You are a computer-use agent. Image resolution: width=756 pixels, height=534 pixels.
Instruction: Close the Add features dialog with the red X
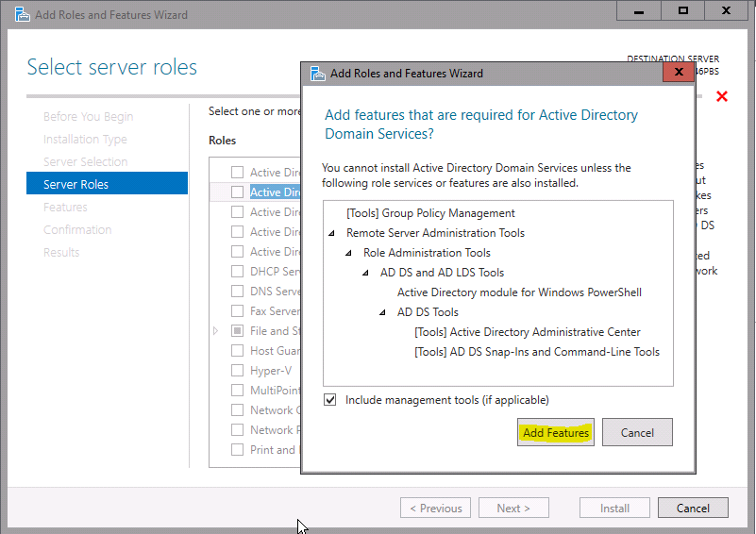pyautogui.click(x=679, y=72)
